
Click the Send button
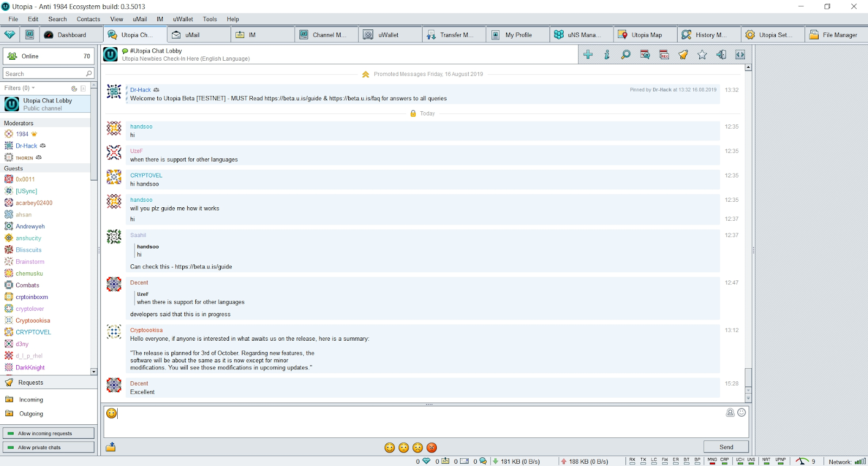click(726, 447)
